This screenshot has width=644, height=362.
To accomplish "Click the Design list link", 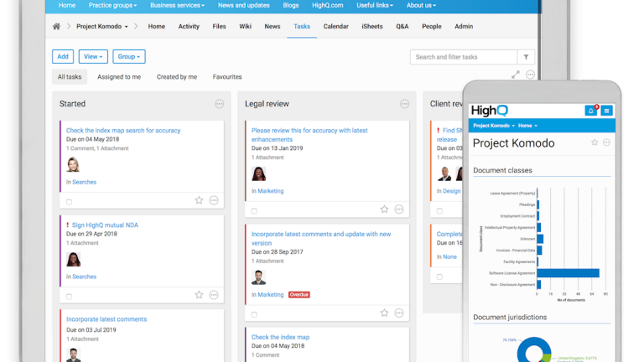I will point(451,191).
